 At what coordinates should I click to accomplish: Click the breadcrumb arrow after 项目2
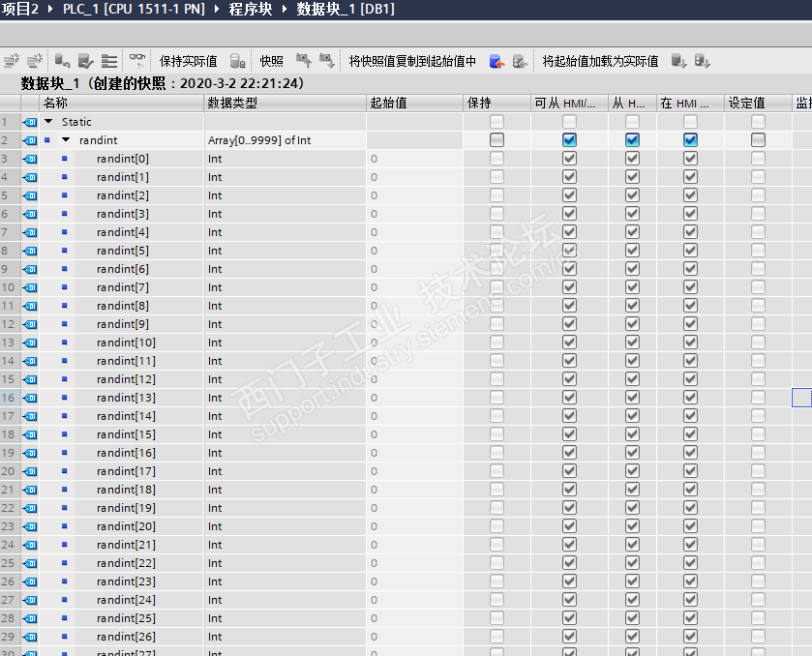coord(50,10)
